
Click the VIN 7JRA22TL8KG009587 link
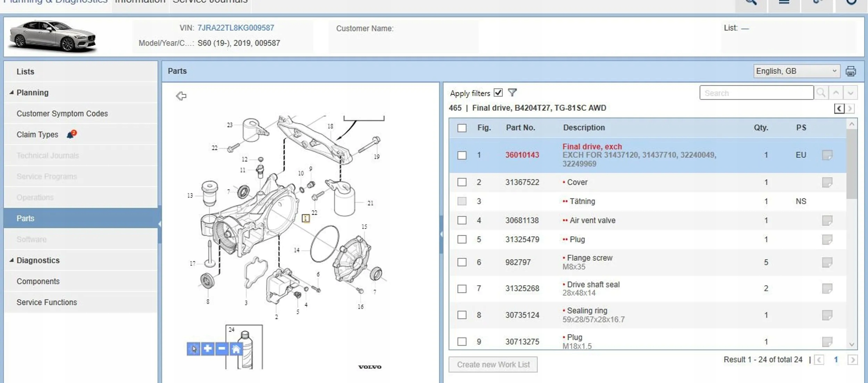tap(235, 28)
